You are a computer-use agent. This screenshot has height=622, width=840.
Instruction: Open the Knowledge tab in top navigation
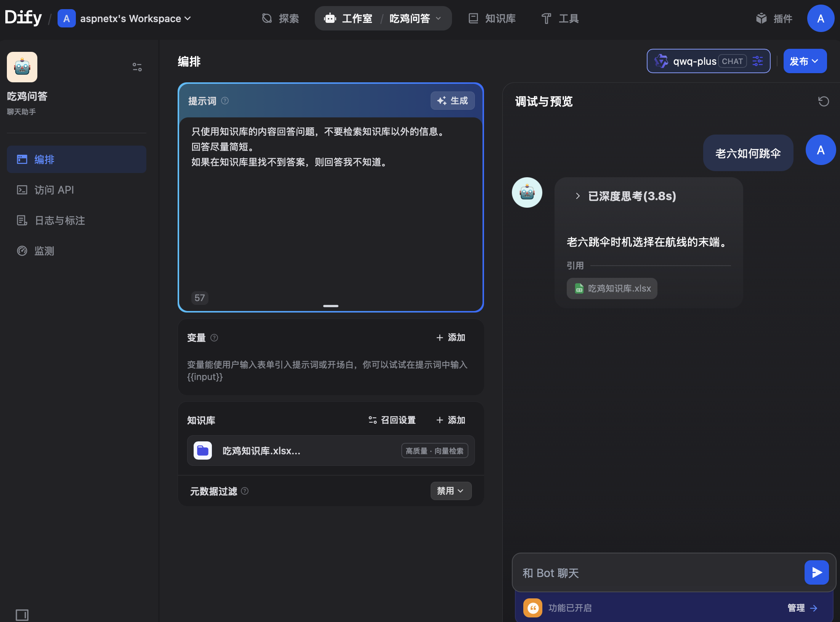[492, 18]
